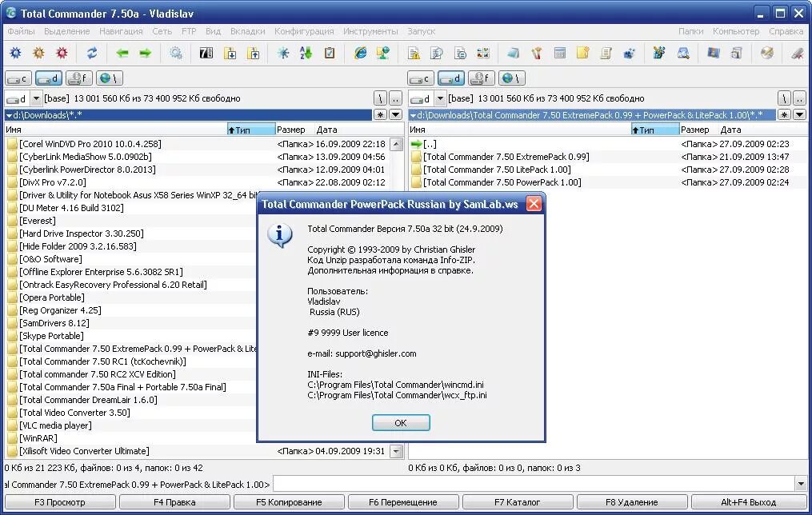Open right panel favorites asterisk button
The image size is (812, 515).
(785, 115)
